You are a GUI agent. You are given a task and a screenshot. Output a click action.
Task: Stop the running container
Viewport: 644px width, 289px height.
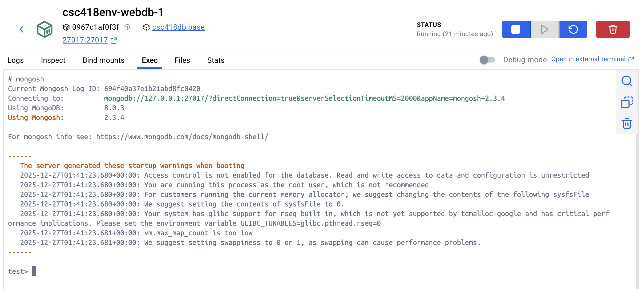coord(516,29)
